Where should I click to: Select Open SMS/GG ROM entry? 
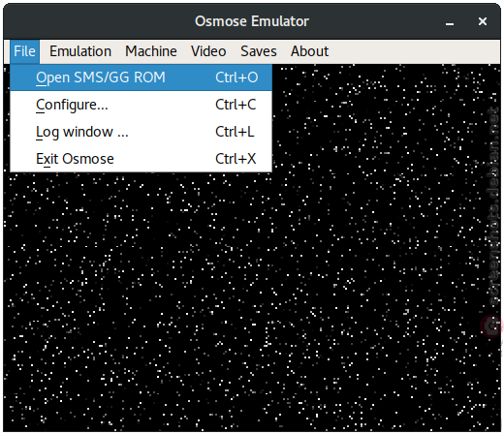coord(142,77)
